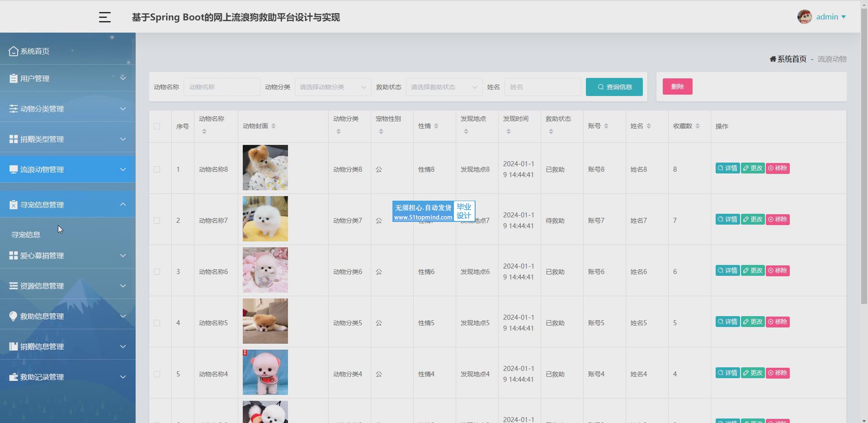
Task: Expand the 爱心募捐管理 chevron
Action: (123, 255)
